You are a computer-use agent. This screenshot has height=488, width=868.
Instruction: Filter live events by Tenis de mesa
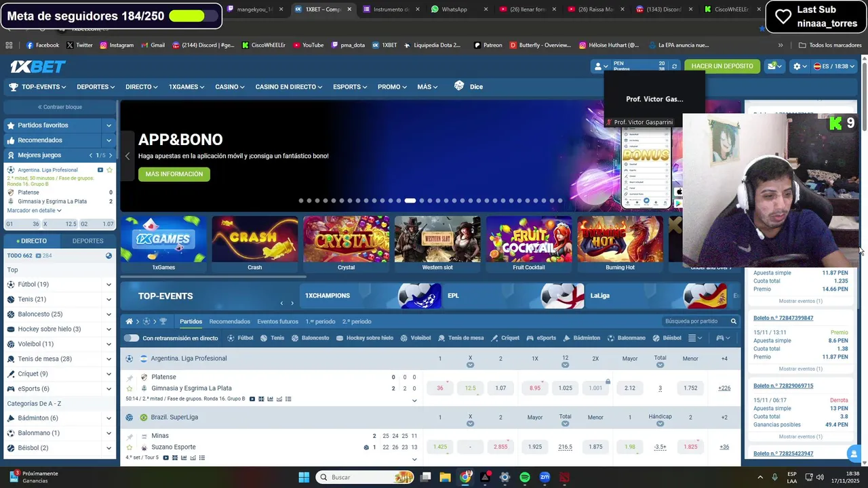(x=461, y=338)
